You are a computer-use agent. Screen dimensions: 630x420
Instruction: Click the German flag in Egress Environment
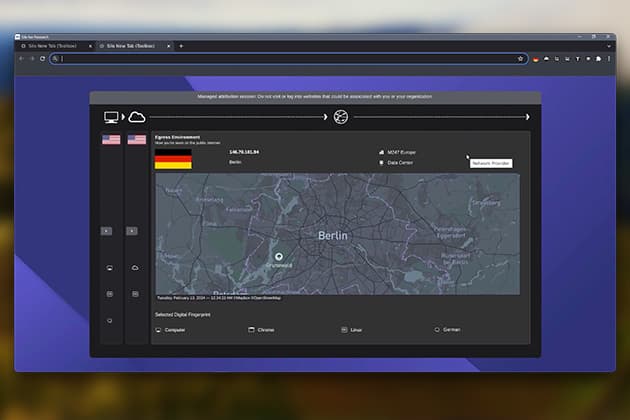point(172,160)
